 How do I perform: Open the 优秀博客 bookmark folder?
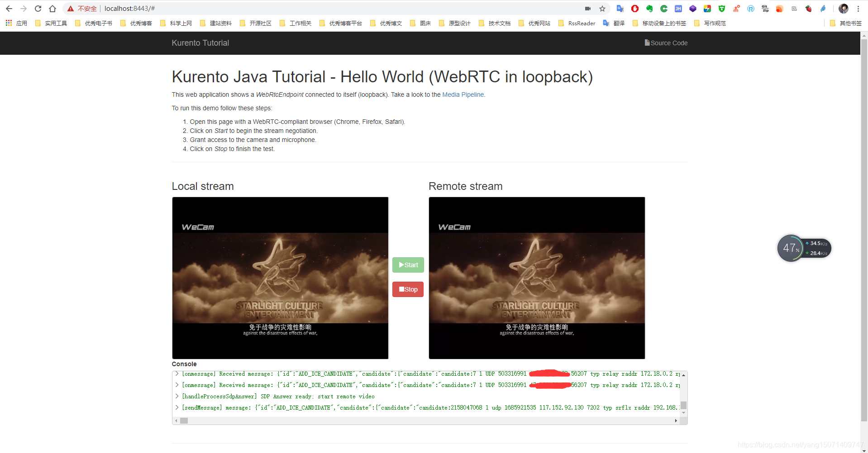[136, 23]
